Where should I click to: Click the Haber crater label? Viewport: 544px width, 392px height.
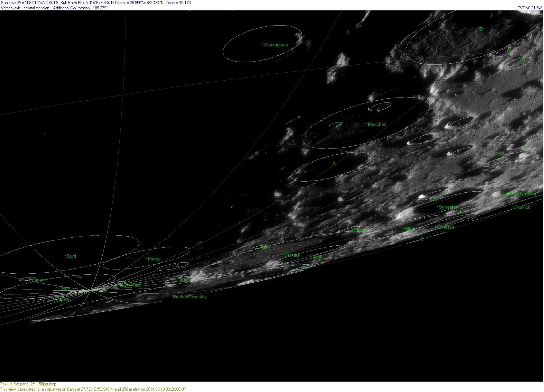(409, 229)
